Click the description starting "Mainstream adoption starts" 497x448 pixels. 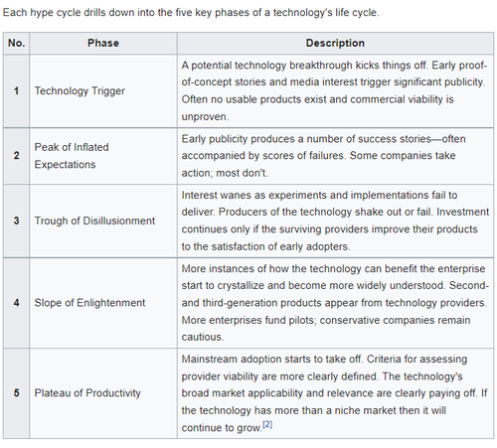tap(334, 393)
